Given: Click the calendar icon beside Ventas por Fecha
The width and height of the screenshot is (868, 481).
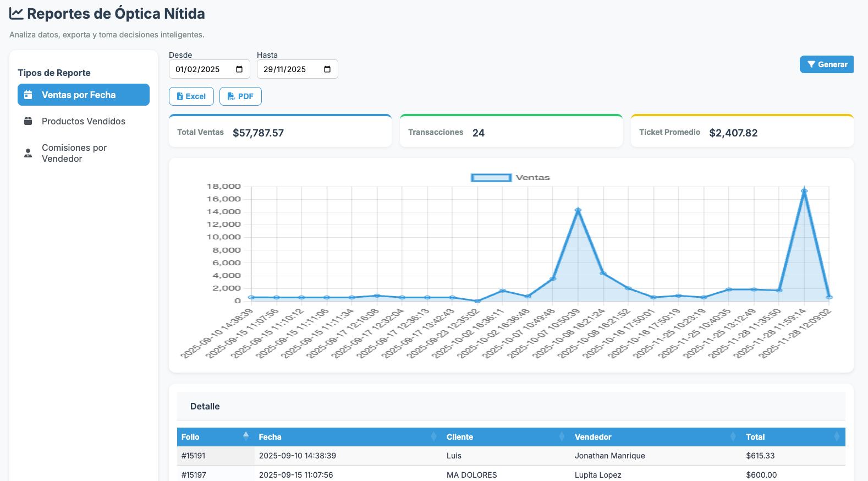Looking at the screenshot, I should click(x=28, y=95).
